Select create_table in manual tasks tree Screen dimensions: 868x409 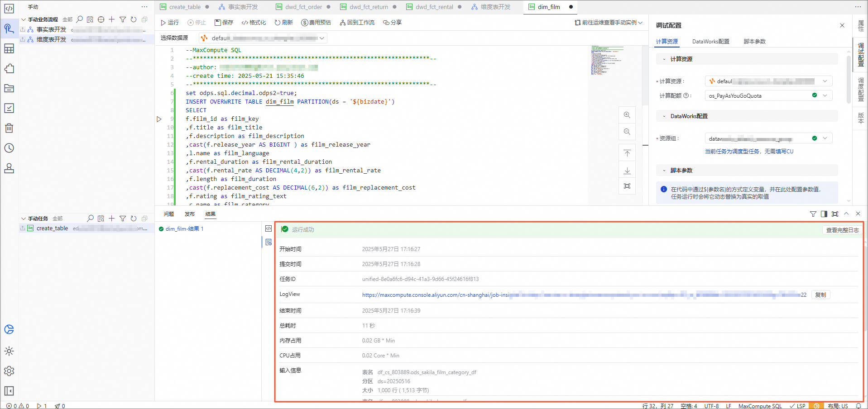point(52,228)
